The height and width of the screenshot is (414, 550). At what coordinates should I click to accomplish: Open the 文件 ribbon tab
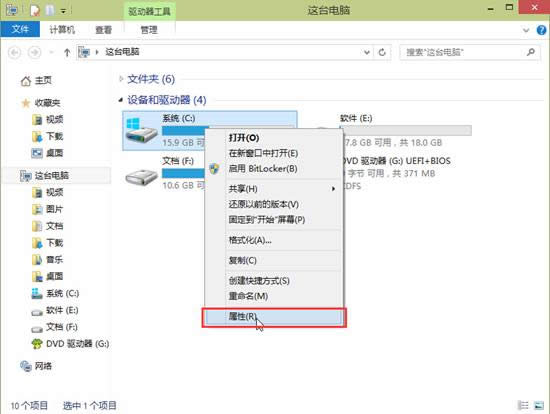coord(20,29)
